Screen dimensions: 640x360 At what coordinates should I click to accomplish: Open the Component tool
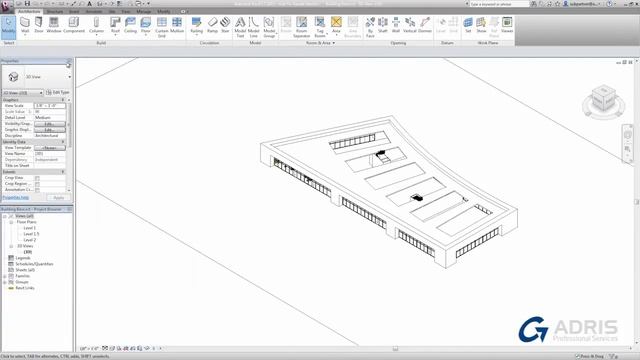point(74,25)
